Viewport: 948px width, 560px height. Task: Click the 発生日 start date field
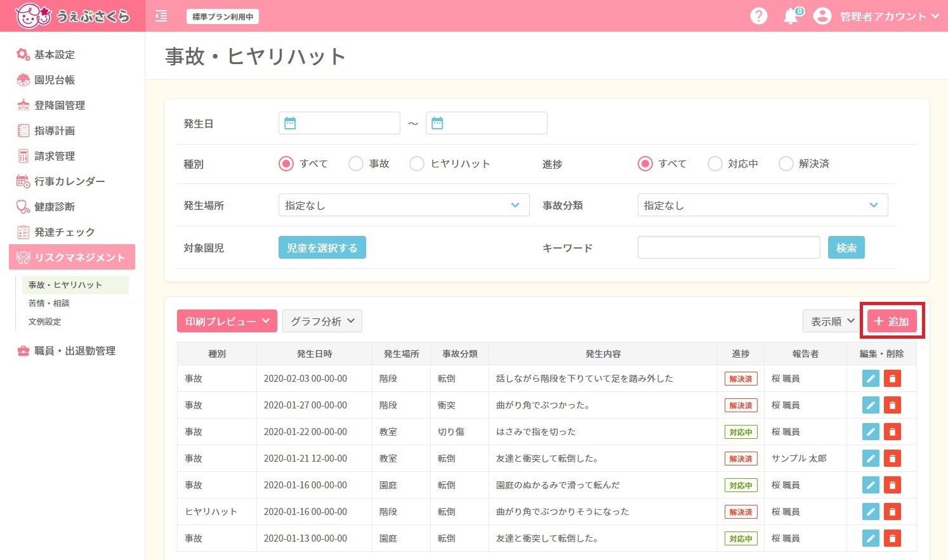[x=339, y=123]
